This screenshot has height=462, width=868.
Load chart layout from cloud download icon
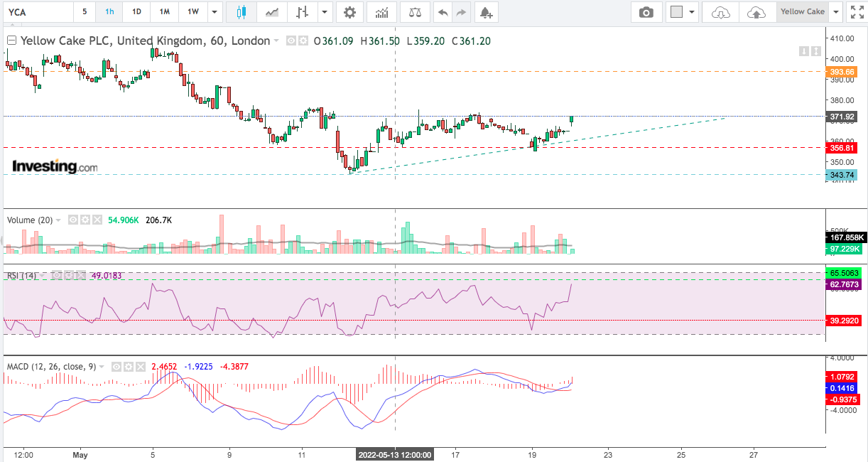pos(720,12)
